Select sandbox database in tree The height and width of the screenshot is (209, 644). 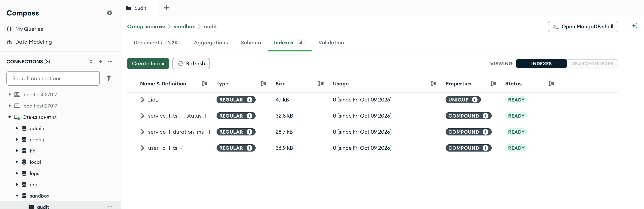point(39,196)
